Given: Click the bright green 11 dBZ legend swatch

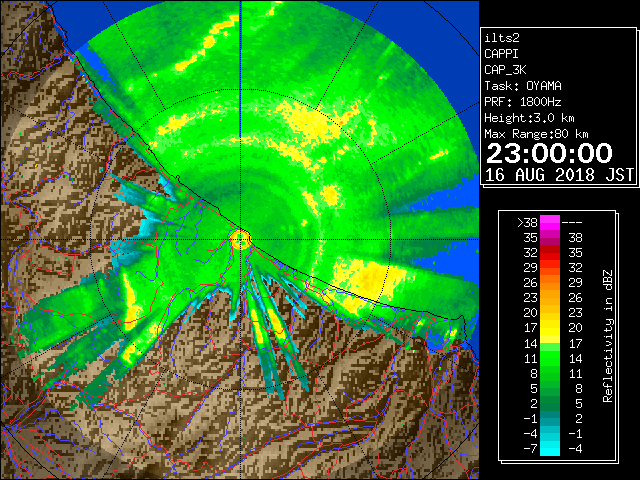Looking at the screenshot, I should coord(550,358).
